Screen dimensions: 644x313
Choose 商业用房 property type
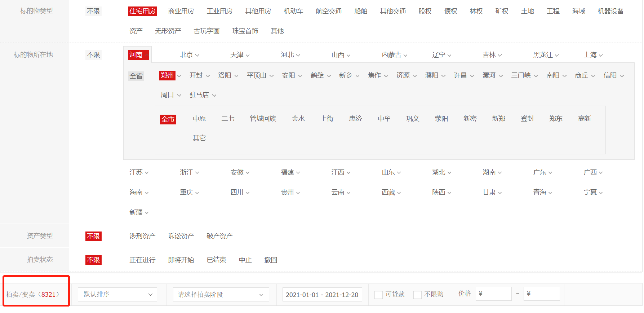(x=181, y=11)
